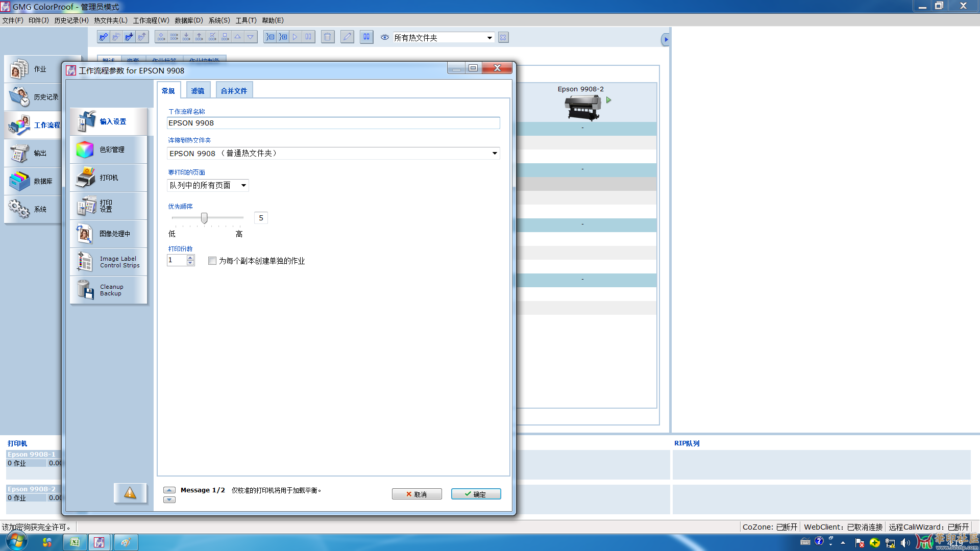Viewport: 980px width, 551px height.
Task: Open GMG ColorProof from the taskbar
Action: 100,542
